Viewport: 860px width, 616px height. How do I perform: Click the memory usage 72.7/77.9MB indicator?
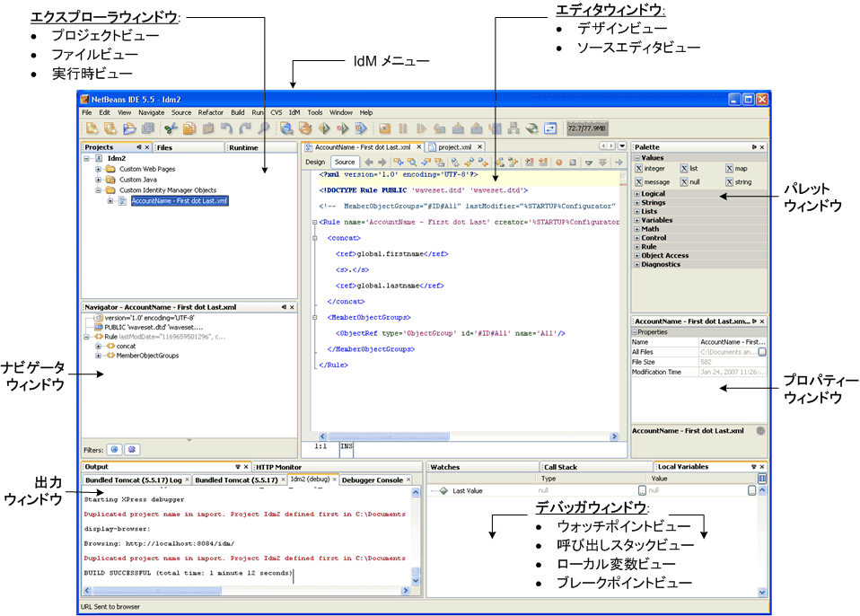[x=587, y=128]
